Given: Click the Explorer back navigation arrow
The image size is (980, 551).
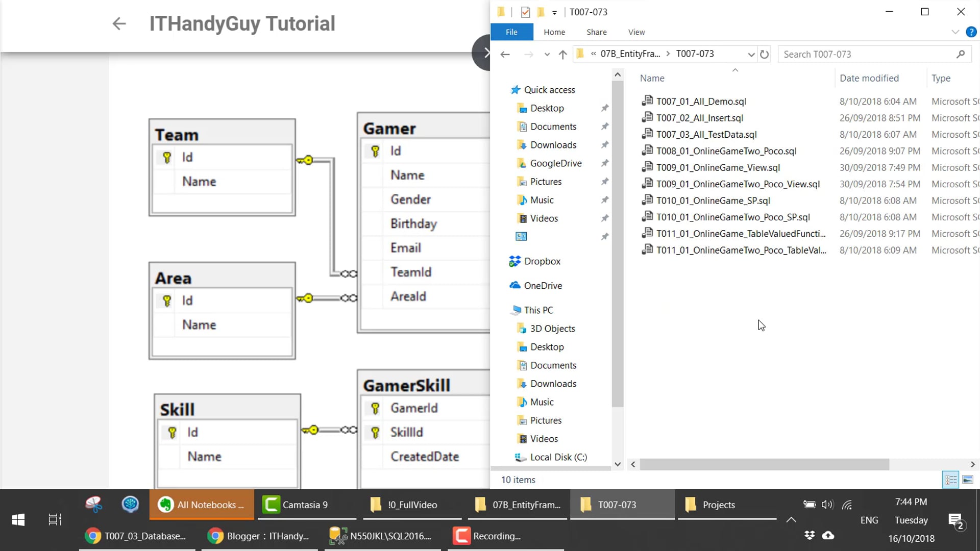Looking at the screenshot, I should 505,54.
